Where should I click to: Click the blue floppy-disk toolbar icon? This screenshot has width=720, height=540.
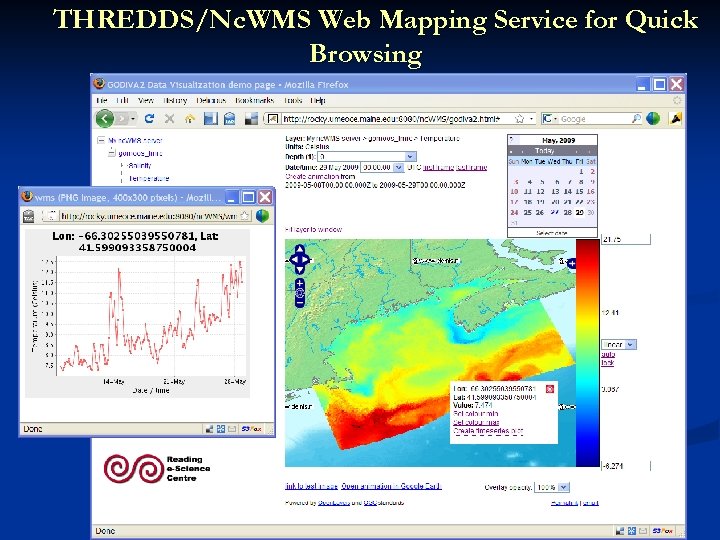point(210,119)
